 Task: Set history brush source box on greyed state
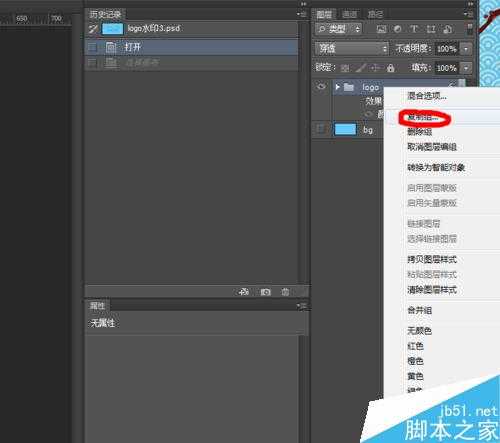pos(92,63)
